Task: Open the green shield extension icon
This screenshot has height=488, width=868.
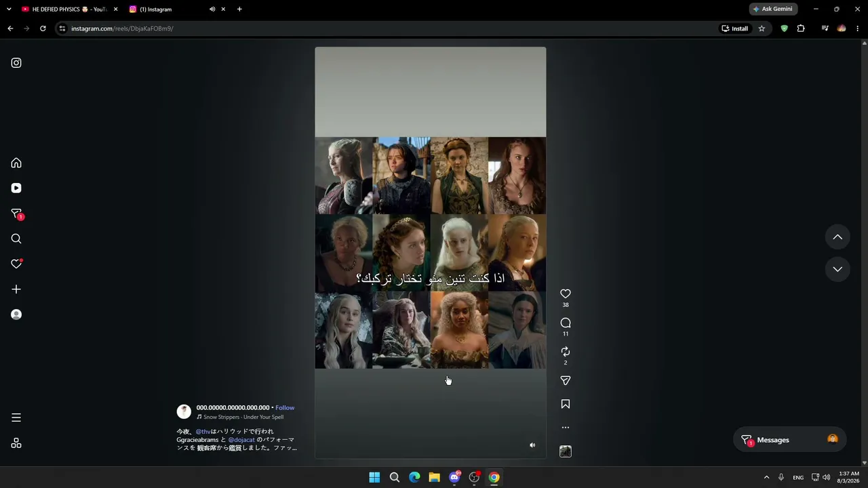Action: (785, 28)
